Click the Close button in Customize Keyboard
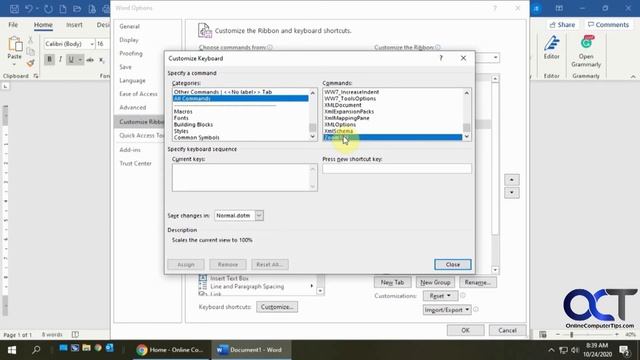Viewport: 640px width, 360px height. 453,264
